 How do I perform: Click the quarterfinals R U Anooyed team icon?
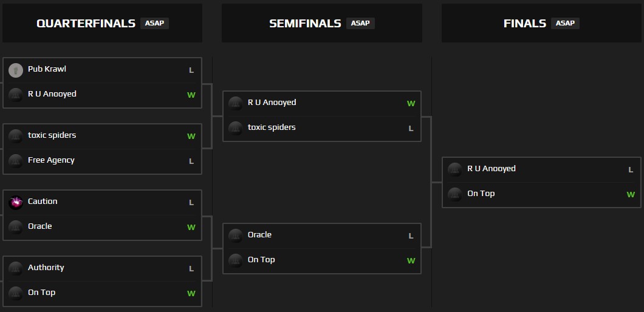[x=16, y=95]
